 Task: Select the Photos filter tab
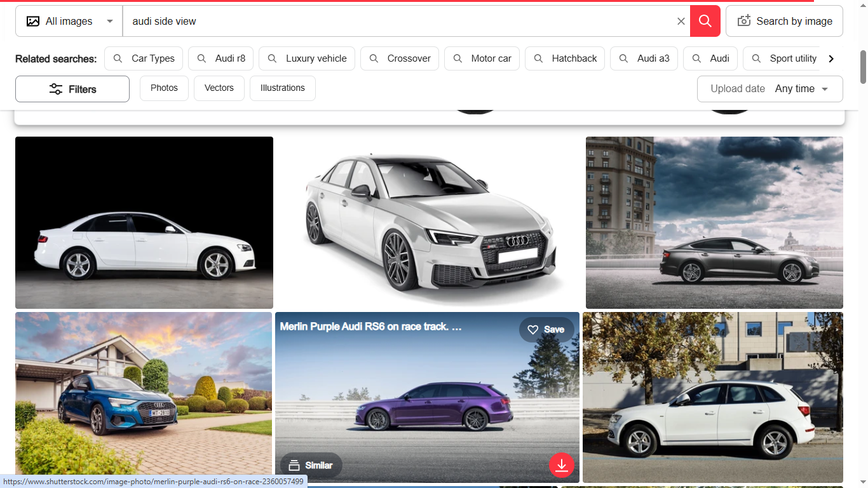tap(164, 88)
